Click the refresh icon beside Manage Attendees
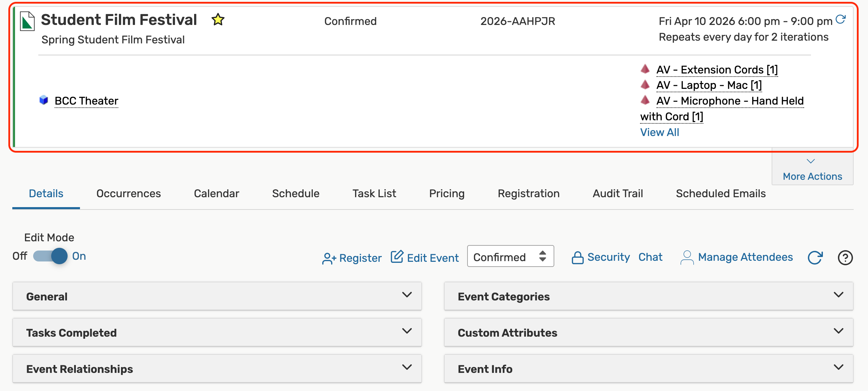The image size is (868, 391). point(815,258)
